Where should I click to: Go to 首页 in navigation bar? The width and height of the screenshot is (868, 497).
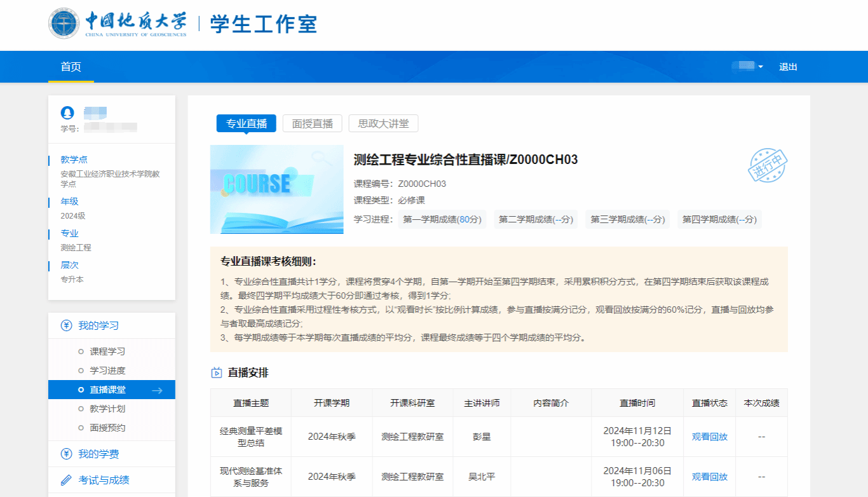point(71,67)
